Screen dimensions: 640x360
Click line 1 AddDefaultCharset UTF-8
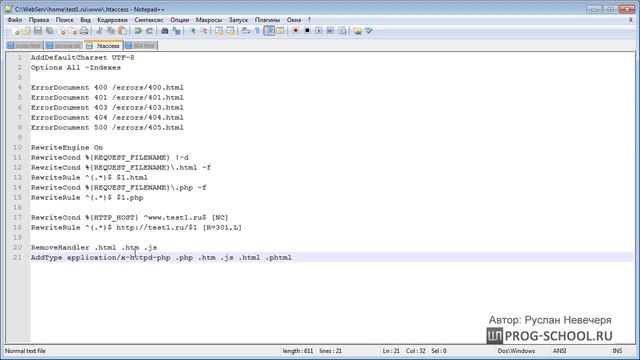(x=82, y=58)
